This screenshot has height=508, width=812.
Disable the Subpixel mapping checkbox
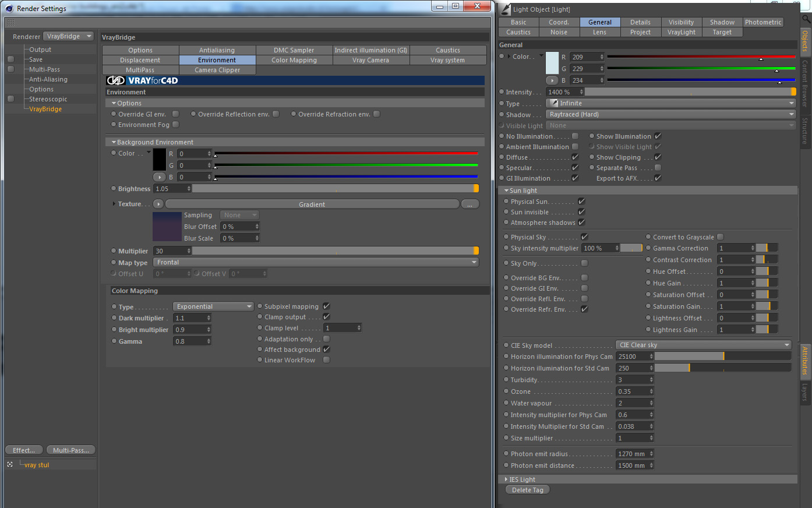pos(326,306)
